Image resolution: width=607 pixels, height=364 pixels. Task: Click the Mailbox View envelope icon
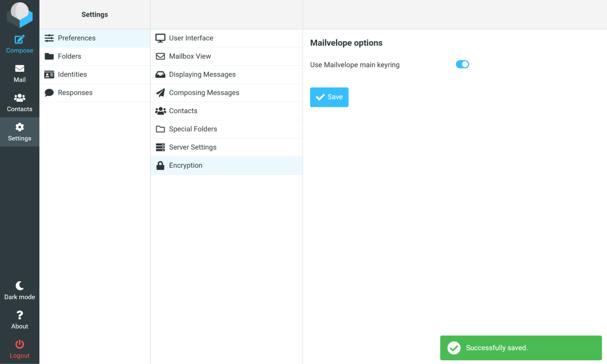point(160,56)
